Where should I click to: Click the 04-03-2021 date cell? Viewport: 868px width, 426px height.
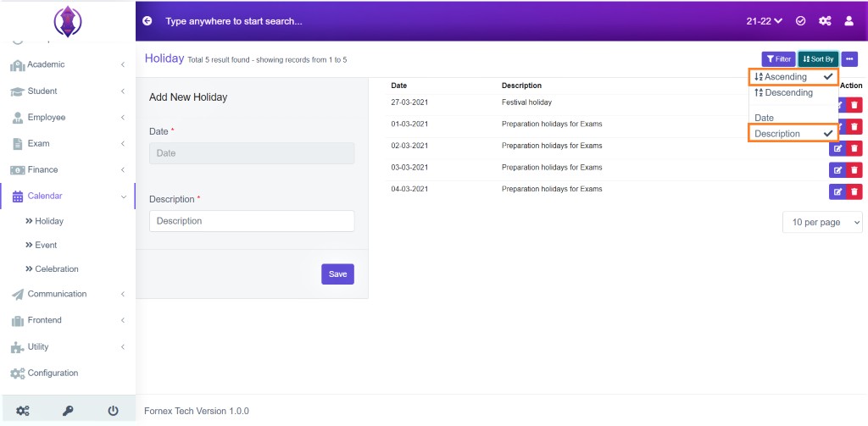409,189
